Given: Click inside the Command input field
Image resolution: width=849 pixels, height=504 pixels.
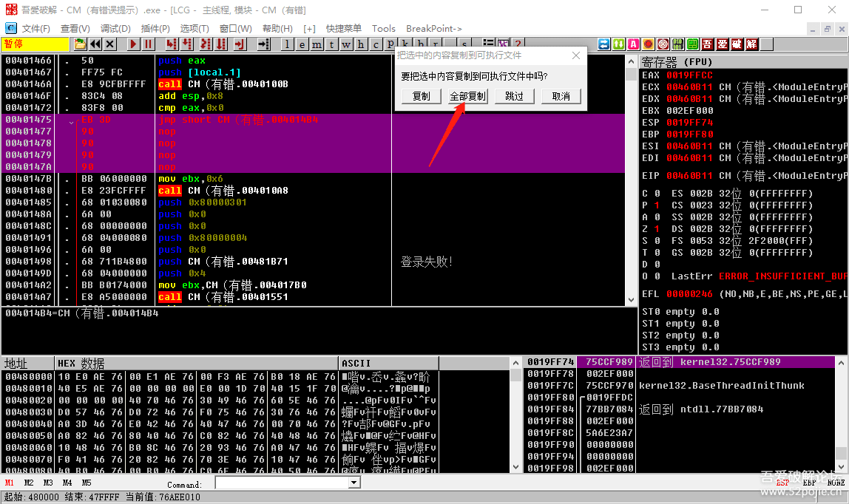Looking at the screenshot, I should point(281,483).
